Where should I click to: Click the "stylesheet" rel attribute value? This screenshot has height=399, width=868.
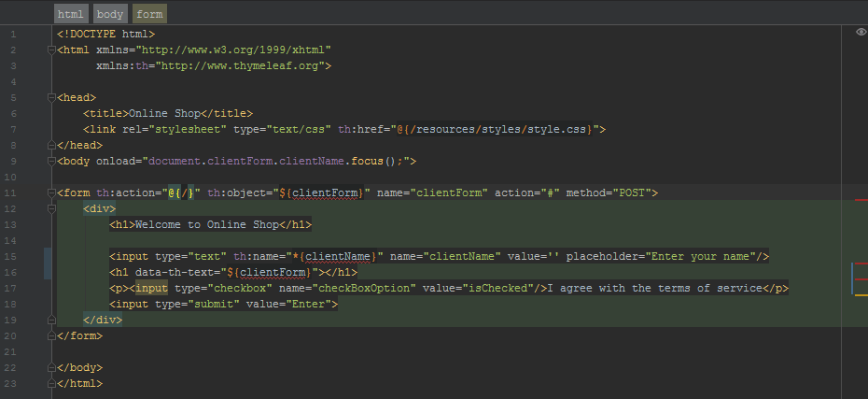coord(188,130)
